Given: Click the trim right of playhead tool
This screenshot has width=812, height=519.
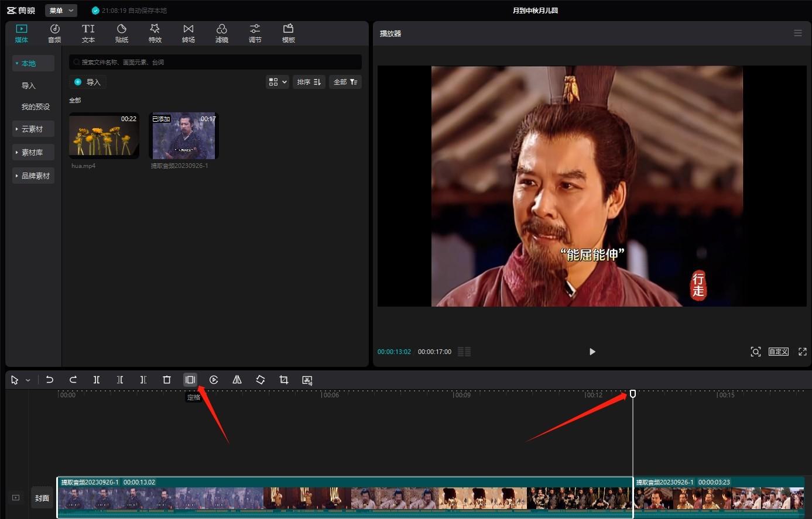Looking at the screenshot, I should 143,380.
